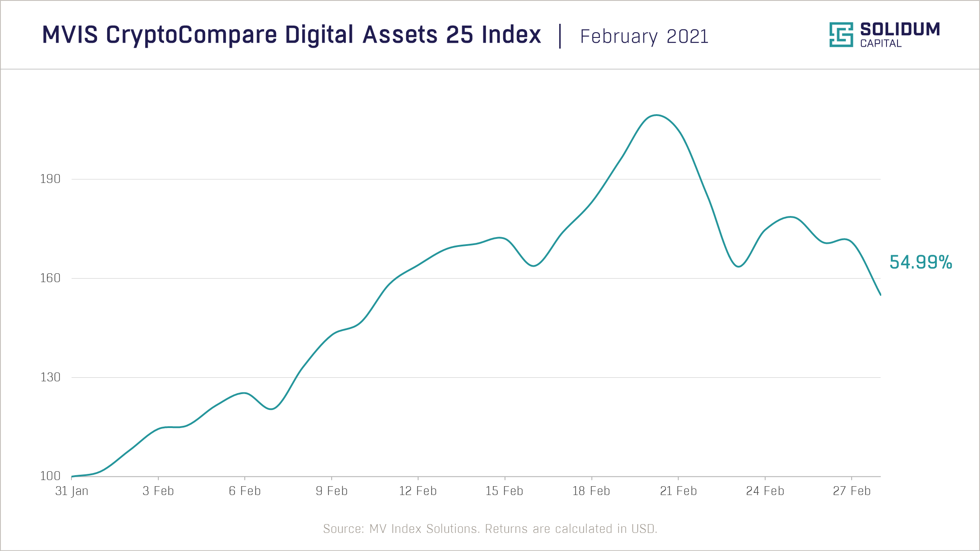
Task: Select the 12 Feb date marker
Action: tap(418, 491)
